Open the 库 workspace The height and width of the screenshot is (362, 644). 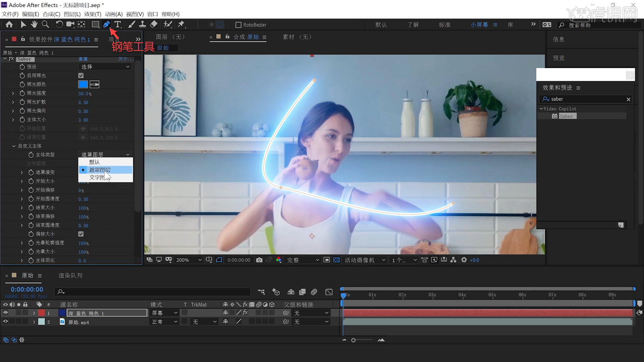(x=510, y=25)
